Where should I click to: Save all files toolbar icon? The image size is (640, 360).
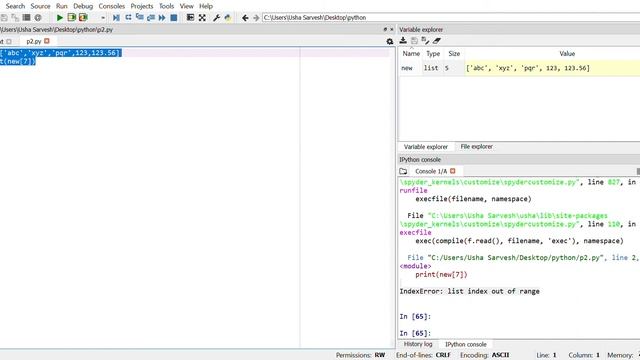pos(15,18)
